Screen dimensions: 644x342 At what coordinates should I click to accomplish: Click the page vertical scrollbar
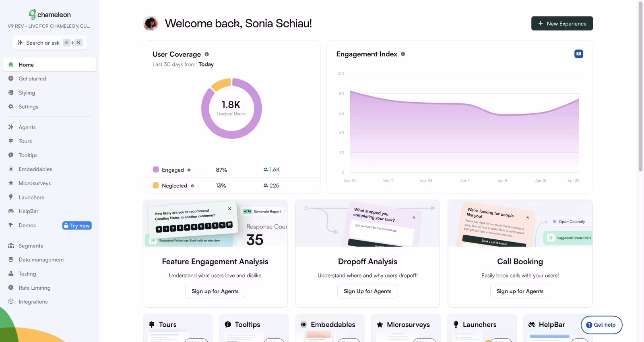pos(640,87)
